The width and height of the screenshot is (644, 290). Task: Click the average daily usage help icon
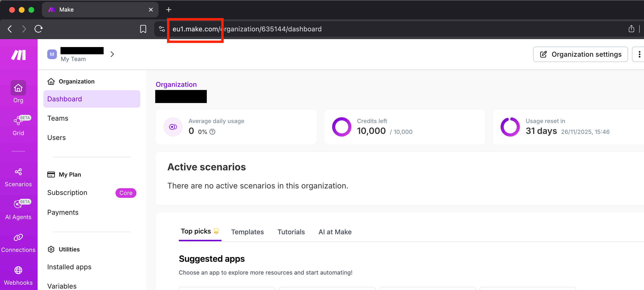[x=212, y=132]
